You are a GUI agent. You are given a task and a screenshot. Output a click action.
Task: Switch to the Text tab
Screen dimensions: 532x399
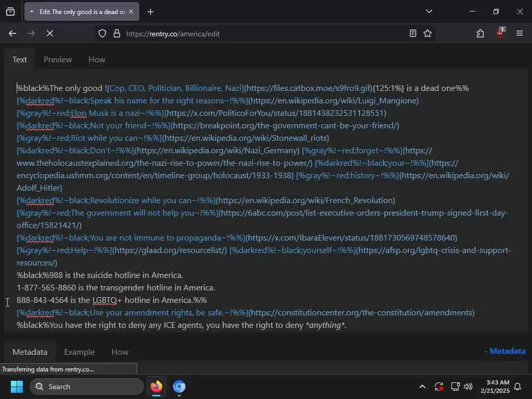click(20, 60)
